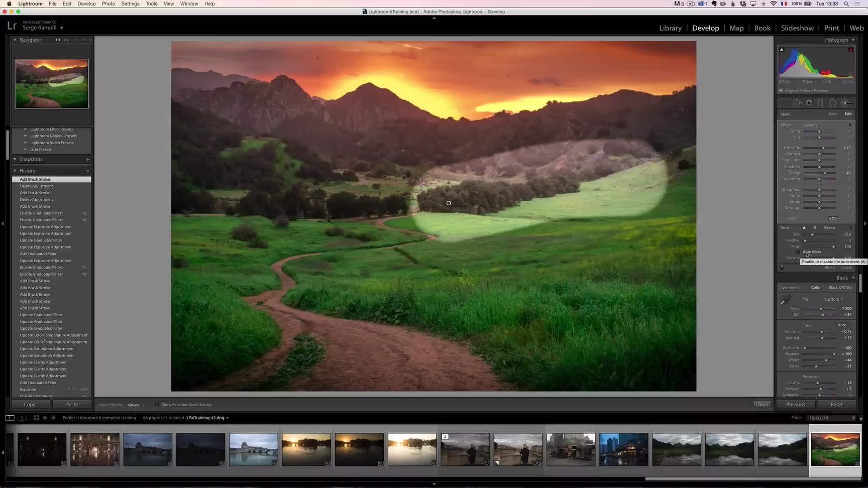Open the adjustment brush Color swatch
This screenshot has width=868, height=488.
[x=833, y=218]
